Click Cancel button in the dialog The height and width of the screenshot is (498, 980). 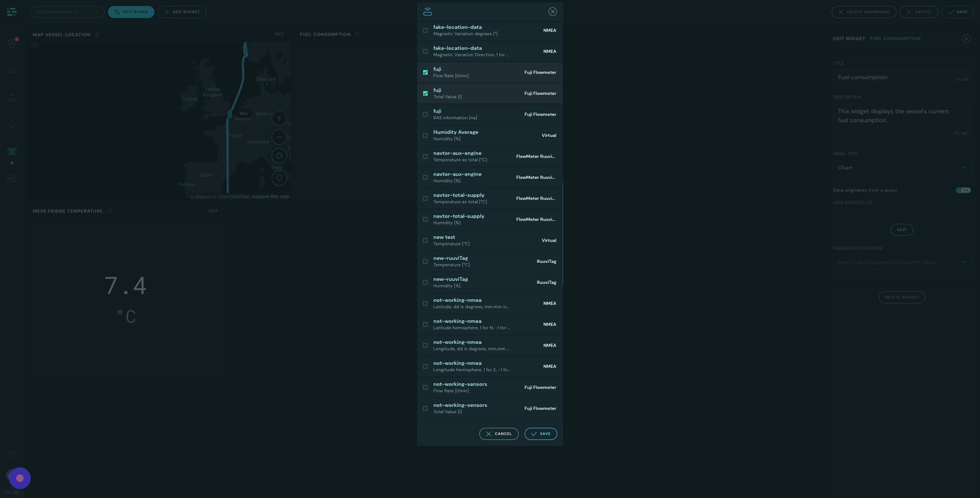(x=498, y=433)
